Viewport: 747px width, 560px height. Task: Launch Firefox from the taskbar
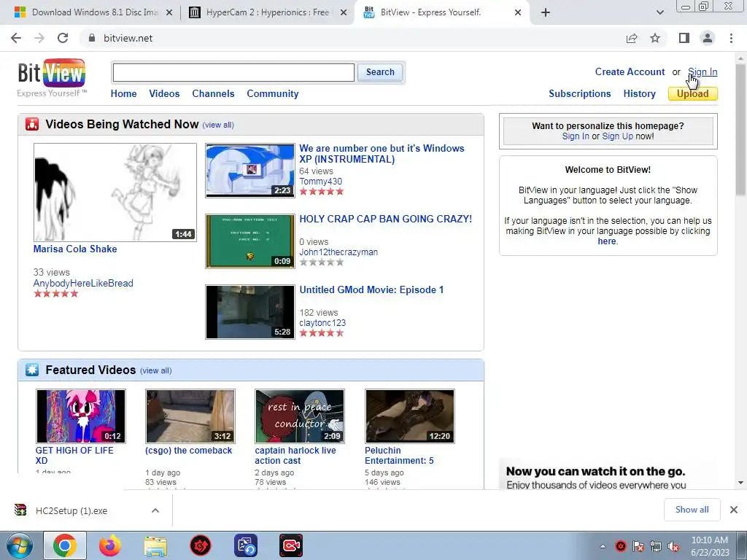[x=110, y=545]
